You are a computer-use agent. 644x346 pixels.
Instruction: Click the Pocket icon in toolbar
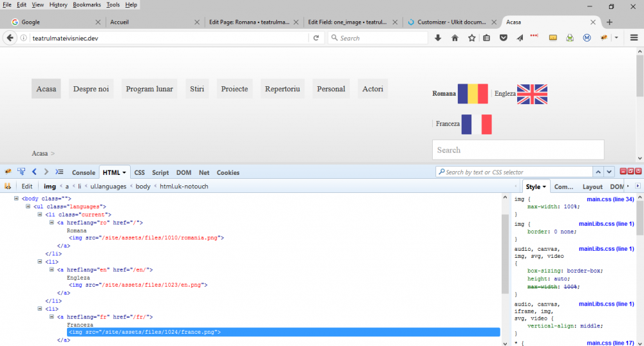tap(503, 38)
